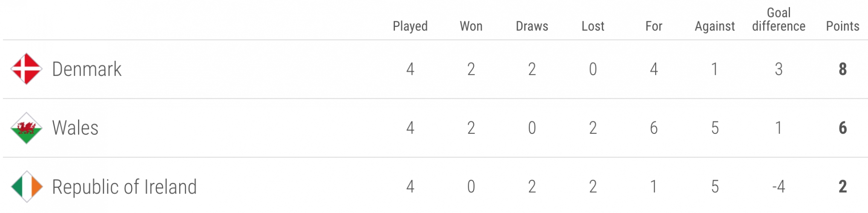Click Republic of Ireland's -4 goal difference
868x213 pixels.
click(779, 187)
